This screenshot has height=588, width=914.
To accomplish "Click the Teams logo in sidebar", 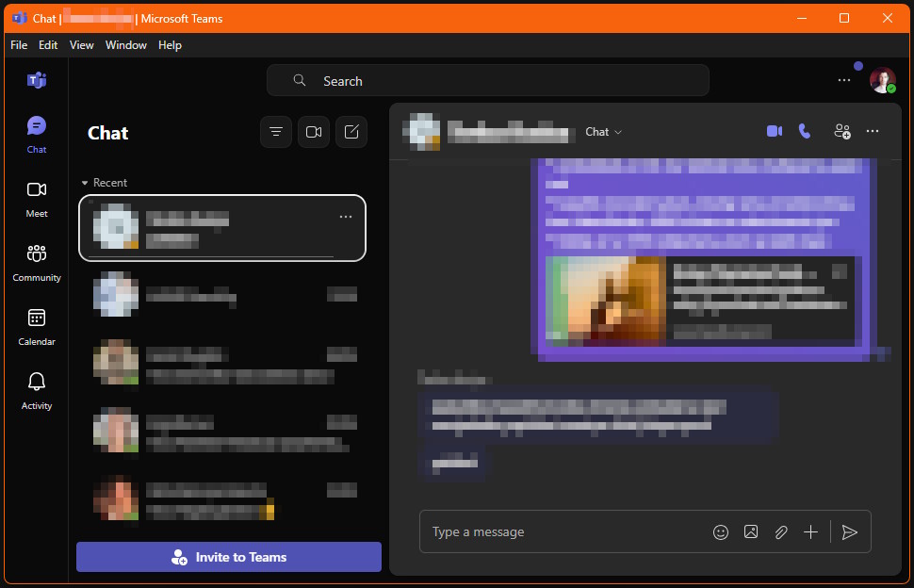I will (x=36, y=80).
